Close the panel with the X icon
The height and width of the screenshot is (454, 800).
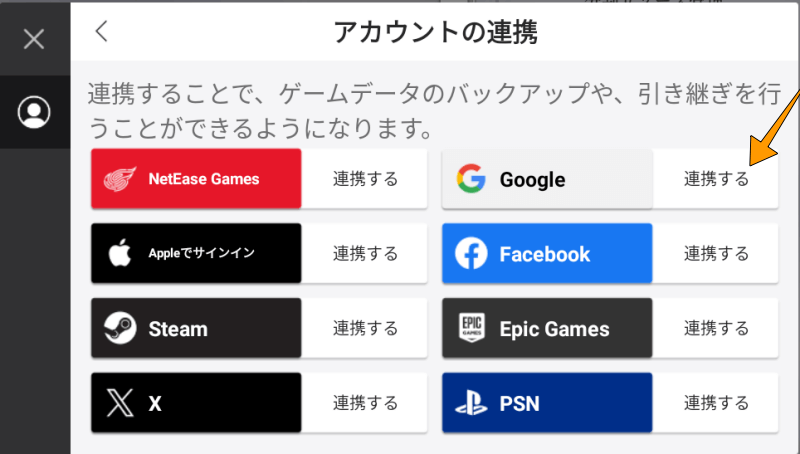coord(34,39)
